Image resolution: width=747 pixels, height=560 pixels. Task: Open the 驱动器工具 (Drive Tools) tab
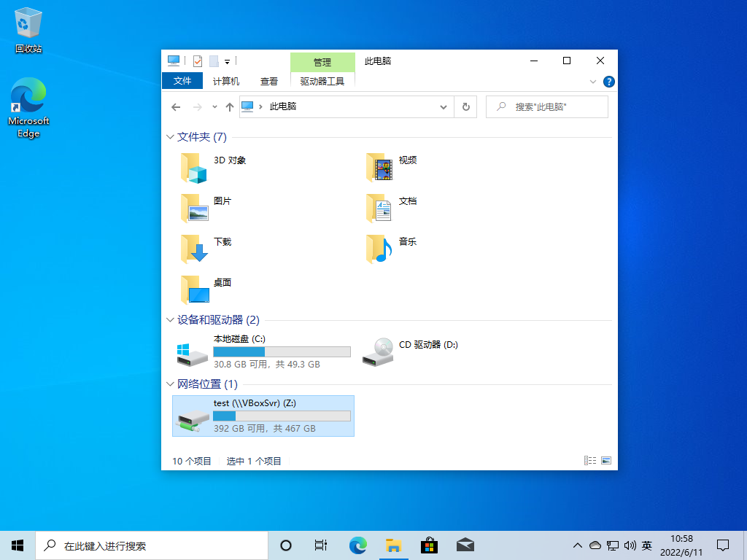[x=322, y=82]
